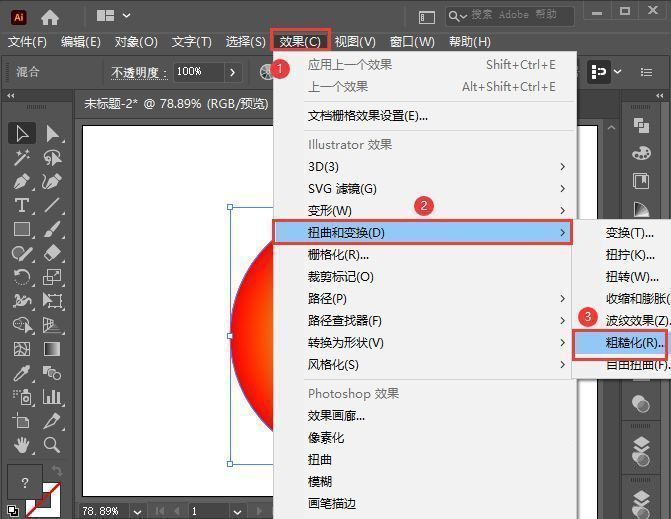Screen dimensions: 671x519
Task: Select the Selection tool arrow
Action: 22,133
